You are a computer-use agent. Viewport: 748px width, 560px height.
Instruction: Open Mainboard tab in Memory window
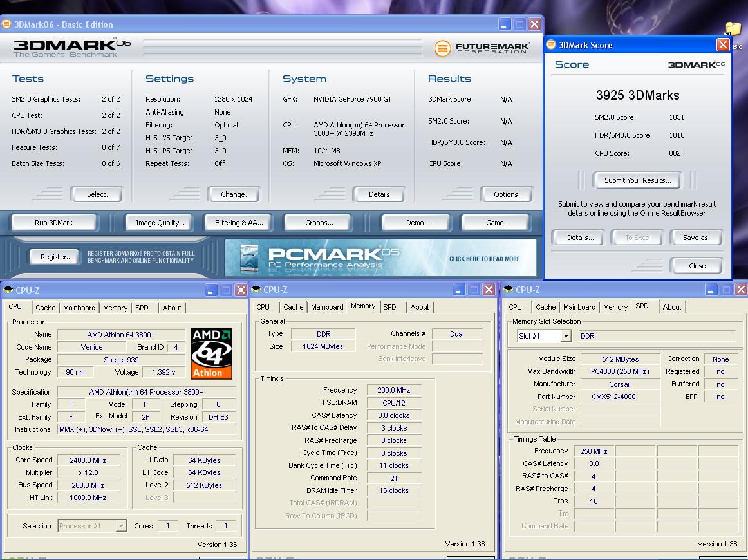[327, 307]
